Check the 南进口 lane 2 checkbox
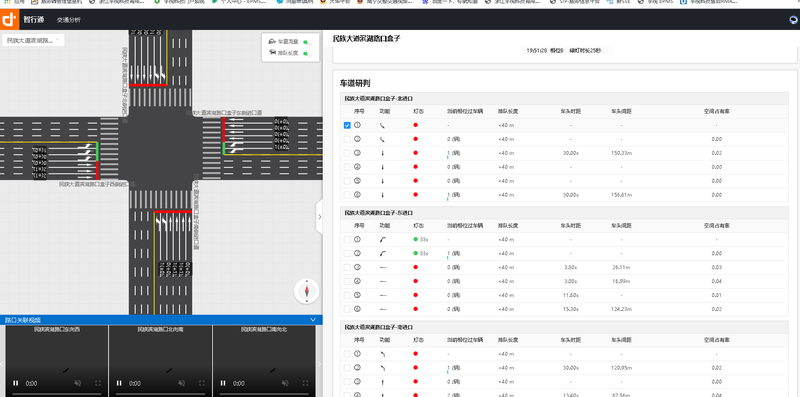 (347, 367)
